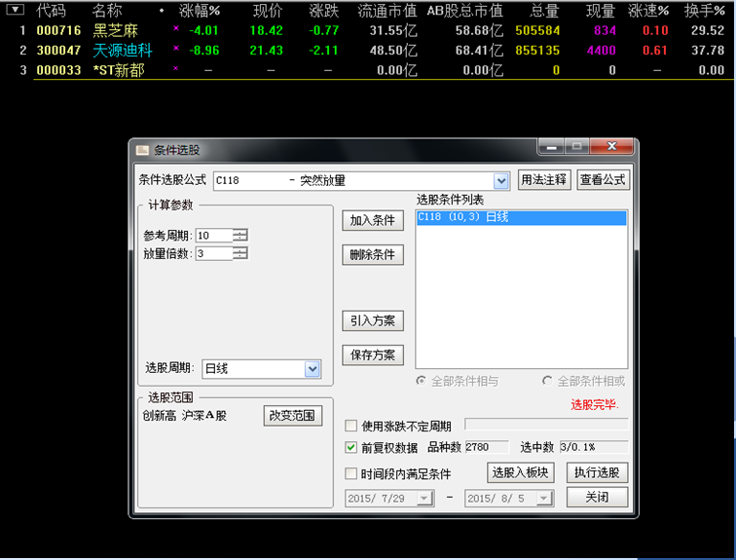Click the 选股入板块 button
The image size is (736, 560).
521,472
